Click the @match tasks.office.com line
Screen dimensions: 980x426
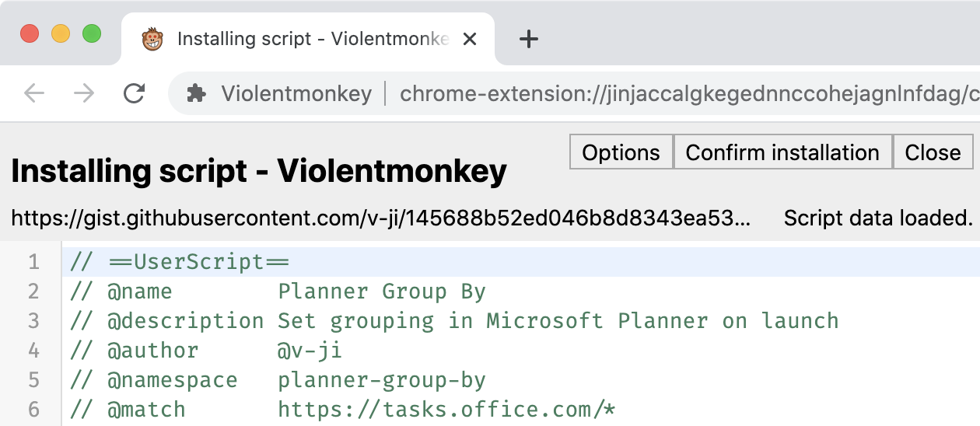[x=343, y=410]
